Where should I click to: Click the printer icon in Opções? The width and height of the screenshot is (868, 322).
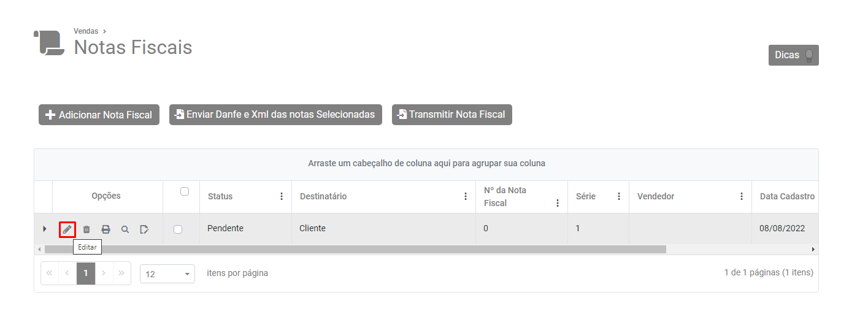point(106,229)
